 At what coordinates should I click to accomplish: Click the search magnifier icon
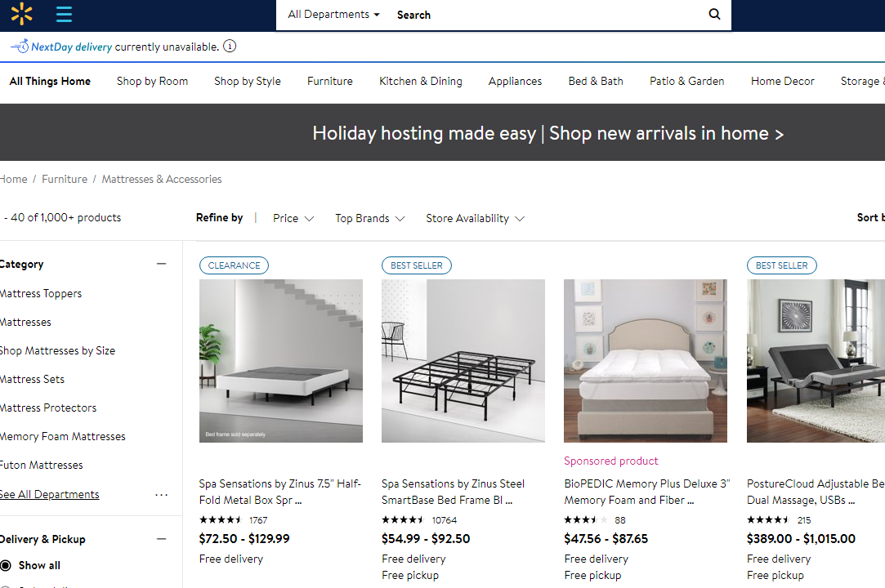point(714,15)
